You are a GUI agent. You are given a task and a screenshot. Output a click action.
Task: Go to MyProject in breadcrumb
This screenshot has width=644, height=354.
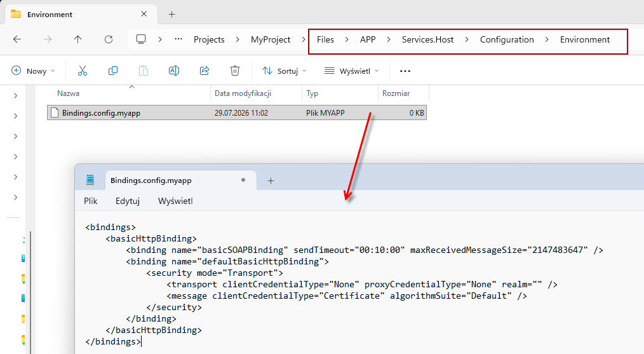[271, 39]
